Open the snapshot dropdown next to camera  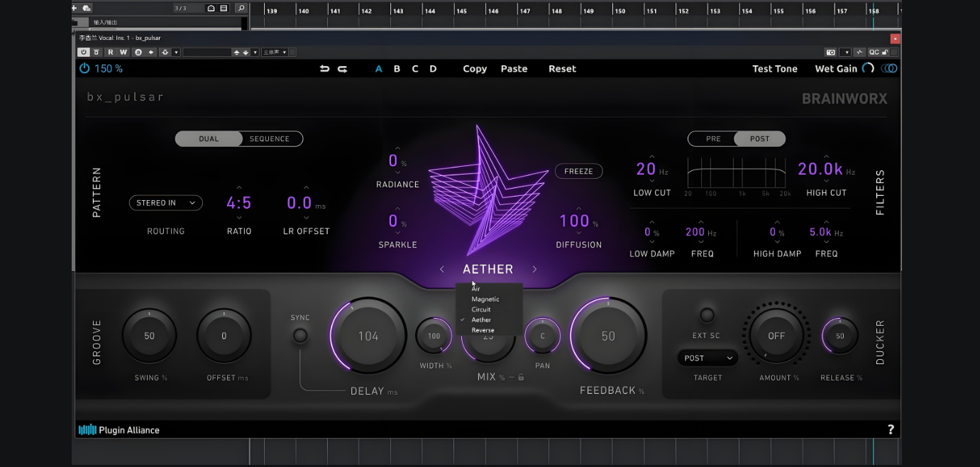point(845,53)
